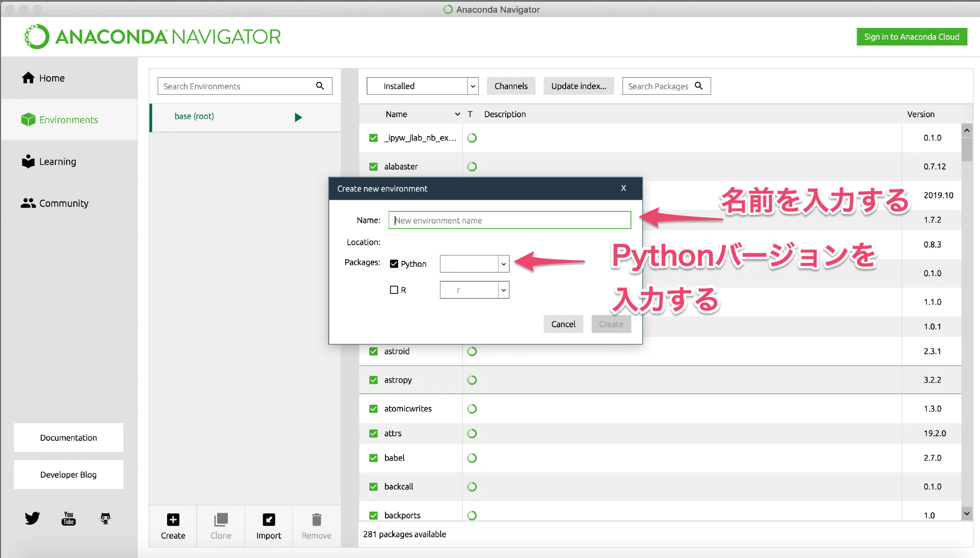Click the type icon for attrs
The height and width of the screenshot is (558, 980).
[x=472, y=434]
